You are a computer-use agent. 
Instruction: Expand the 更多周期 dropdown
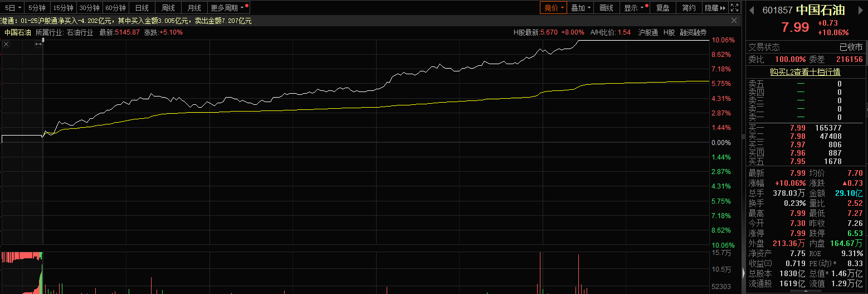click(x=229, y=8)
